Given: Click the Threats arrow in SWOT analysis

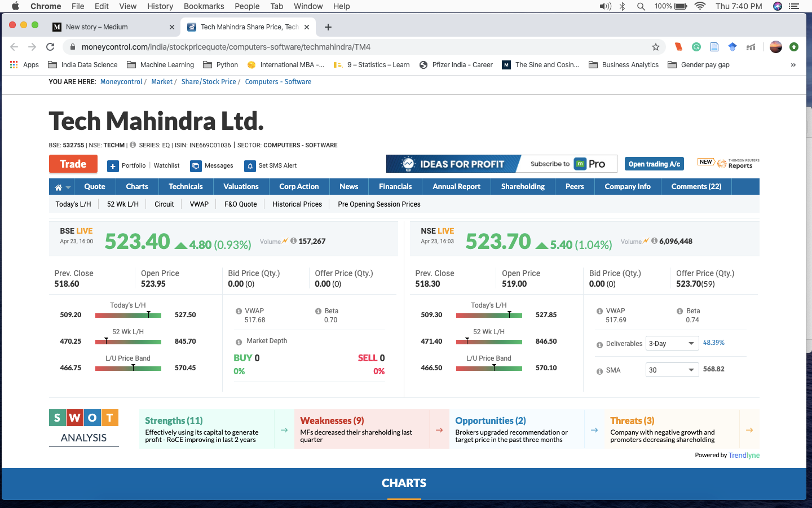Looking at the screenshot, I should click(749, 430).
